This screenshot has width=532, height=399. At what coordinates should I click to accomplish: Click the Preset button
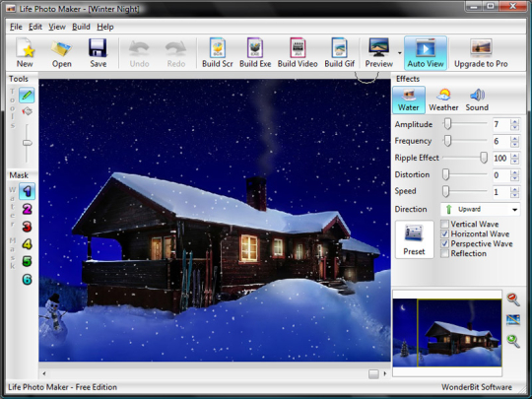tap(414, 239)
